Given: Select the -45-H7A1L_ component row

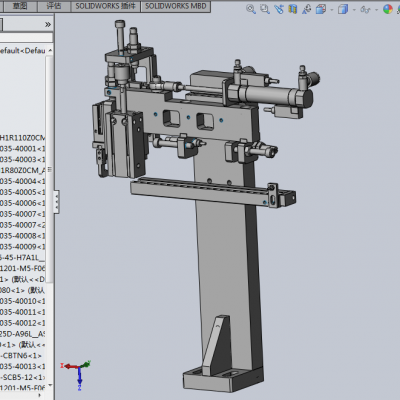Looking at the screenshot, I should tap(23, 257).
